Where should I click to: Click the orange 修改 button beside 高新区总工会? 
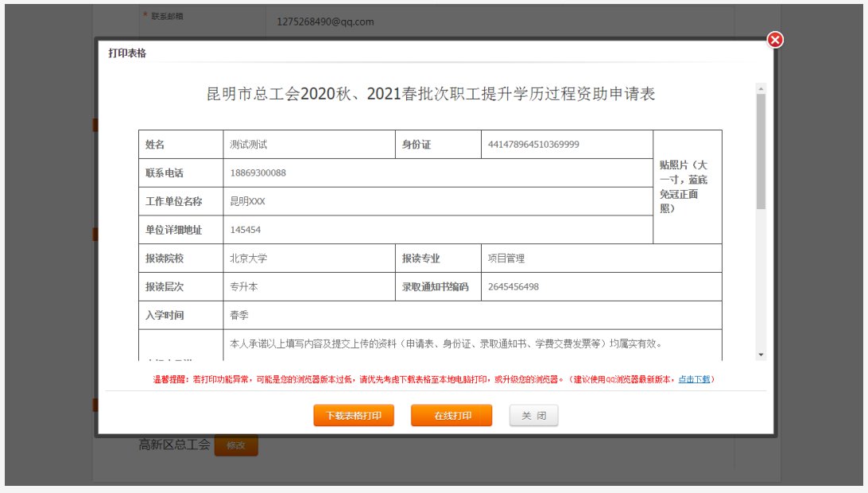(x=236, y=445)
